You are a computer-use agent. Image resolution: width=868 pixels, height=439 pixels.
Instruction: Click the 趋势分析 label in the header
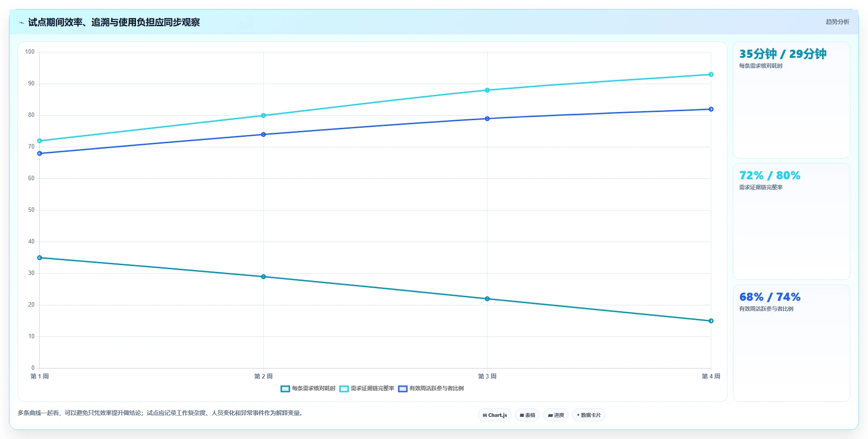pos(837,22)
